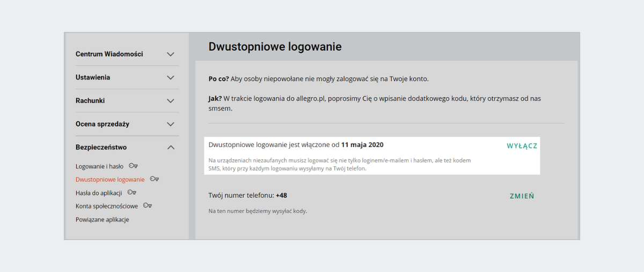Expand the Centrum Wiadomości chevron
644x272 pixels.
[x=171, y=54]
